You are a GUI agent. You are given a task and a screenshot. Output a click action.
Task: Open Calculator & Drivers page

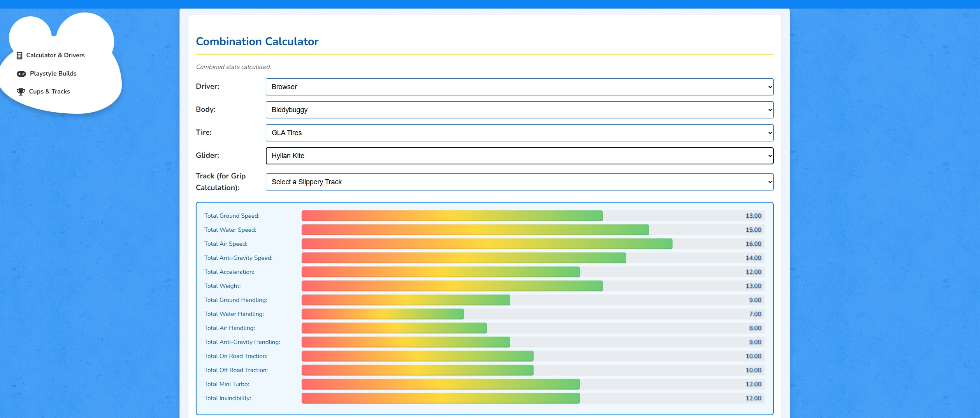[x=55, y=55]
